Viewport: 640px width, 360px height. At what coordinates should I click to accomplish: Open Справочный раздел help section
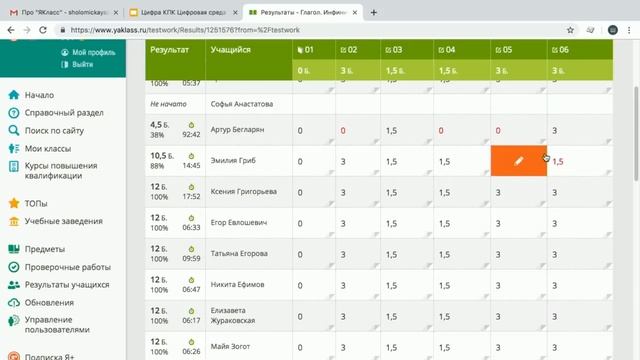pyautogui.click(x=56, y=113)
